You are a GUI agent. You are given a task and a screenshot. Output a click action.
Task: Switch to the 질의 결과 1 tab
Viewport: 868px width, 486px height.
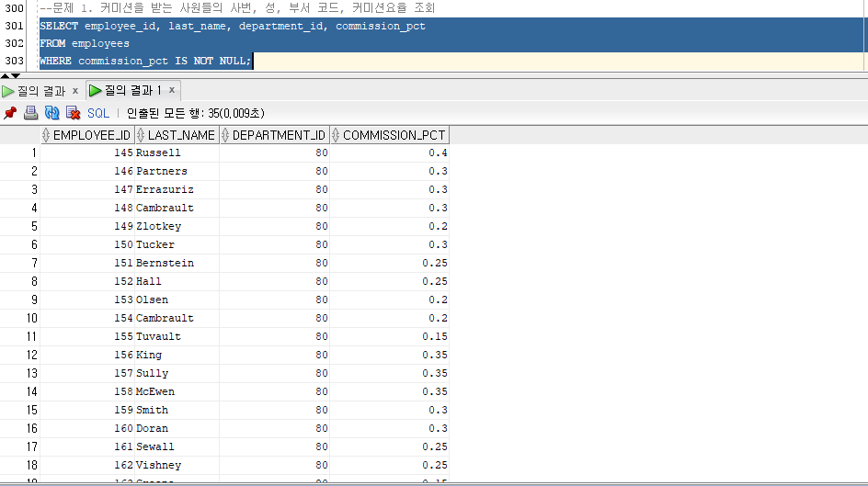pyautogui.click(x=132, y=90)
